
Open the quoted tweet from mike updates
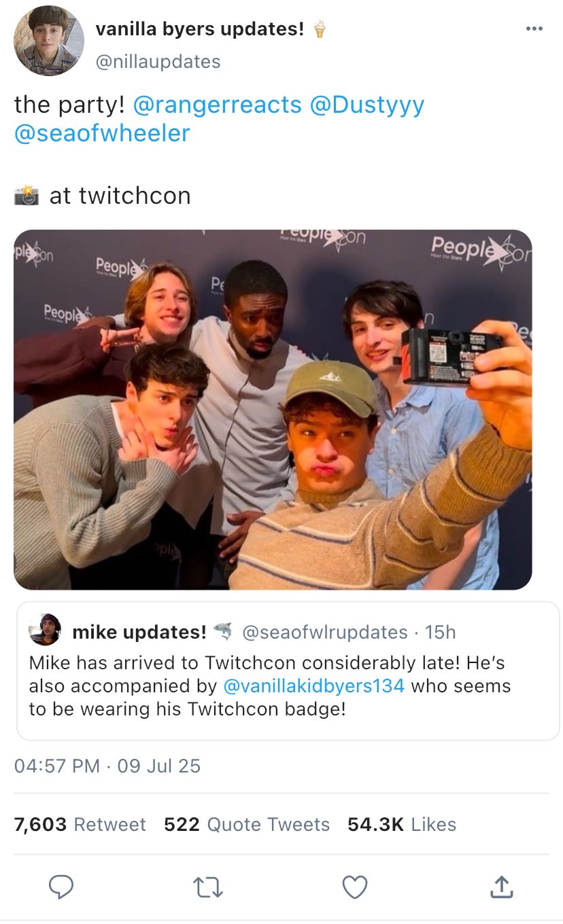(x=287, y=710)
